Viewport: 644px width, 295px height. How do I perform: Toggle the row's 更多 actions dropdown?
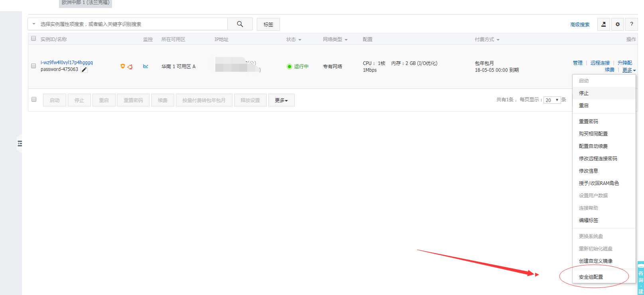(629, 70)
